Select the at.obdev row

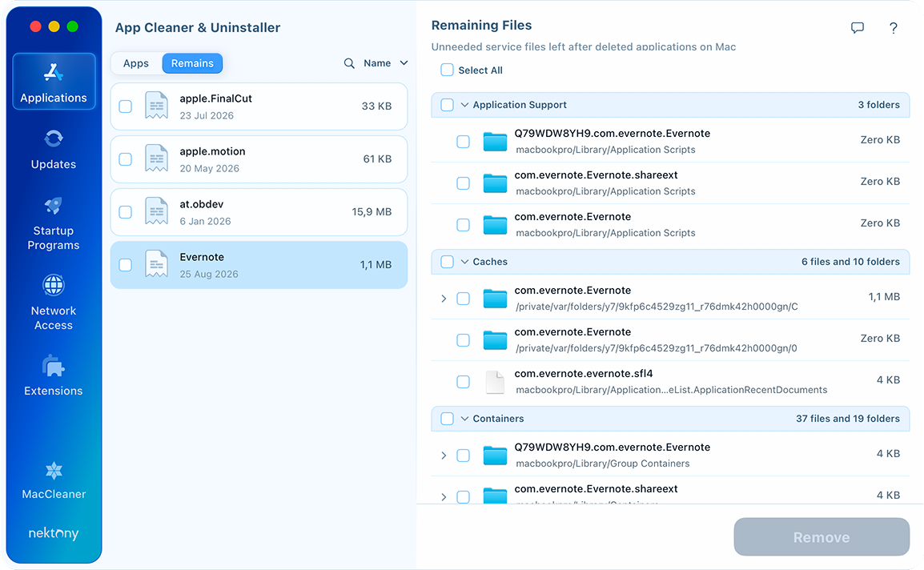[x=259, y=211]
